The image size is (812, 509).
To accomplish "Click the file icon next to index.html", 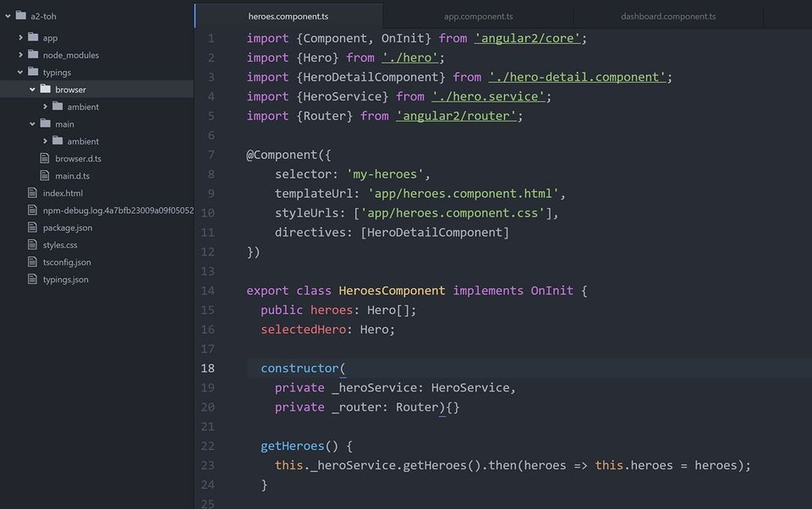I will (x=32, y=193).
